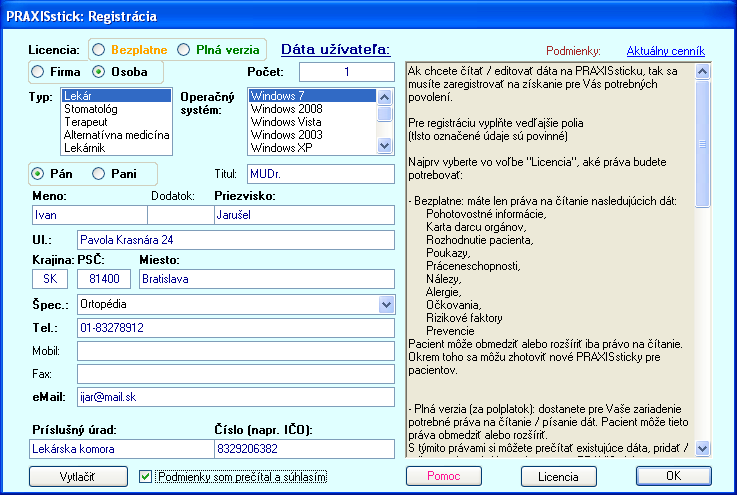
Task: Select Windows 2008 operating system
Action: 313,109
